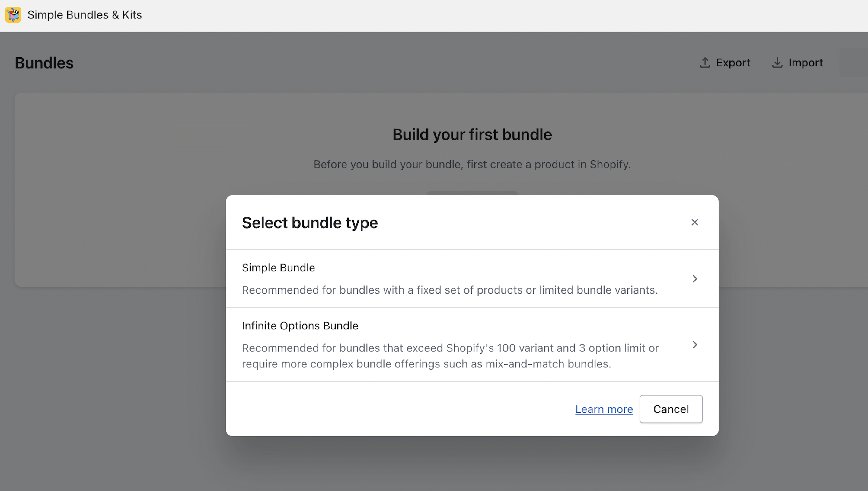868x491 pixels.
Task: Expand the Simple Bundle chevron
Action: (x=695, y=278)
